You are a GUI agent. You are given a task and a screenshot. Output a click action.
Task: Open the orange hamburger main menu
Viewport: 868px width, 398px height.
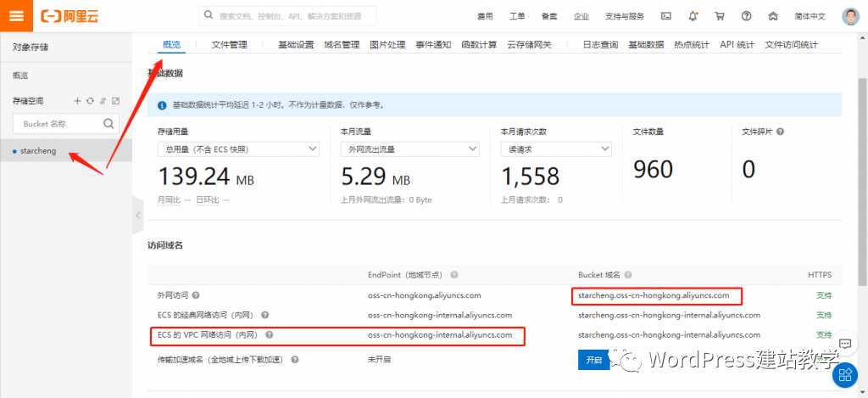16,15
